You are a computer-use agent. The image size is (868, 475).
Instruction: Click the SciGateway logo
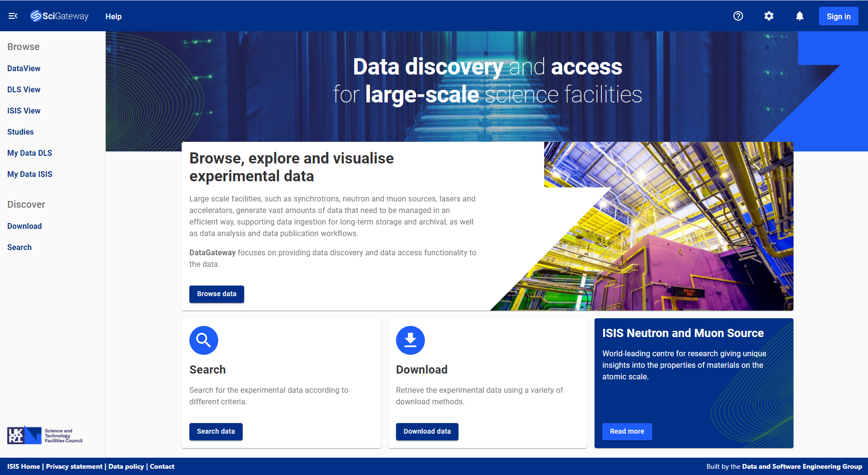[x=59, y=16]
